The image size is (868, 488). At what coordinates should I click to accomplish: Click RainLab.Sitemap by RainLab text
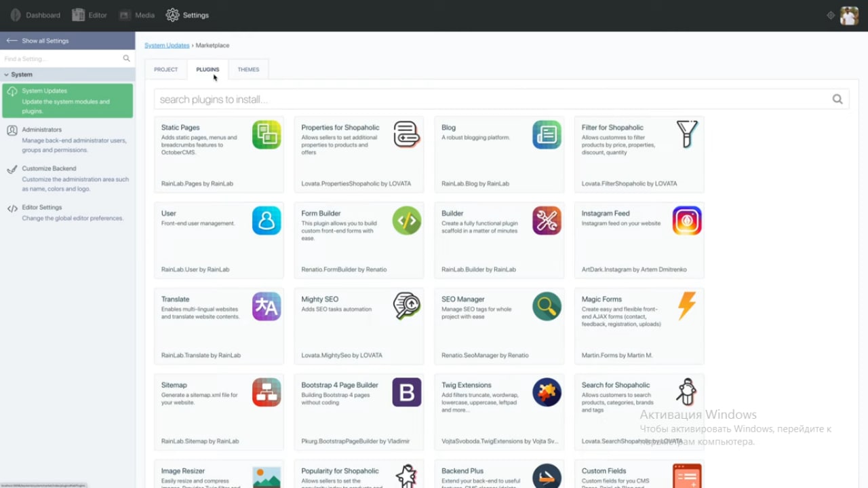[200, 441]
